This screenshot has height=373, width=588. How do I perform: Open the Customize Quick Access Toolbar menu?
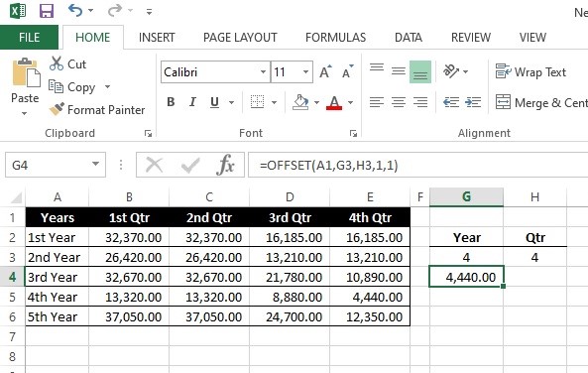(x=149, y=12)
